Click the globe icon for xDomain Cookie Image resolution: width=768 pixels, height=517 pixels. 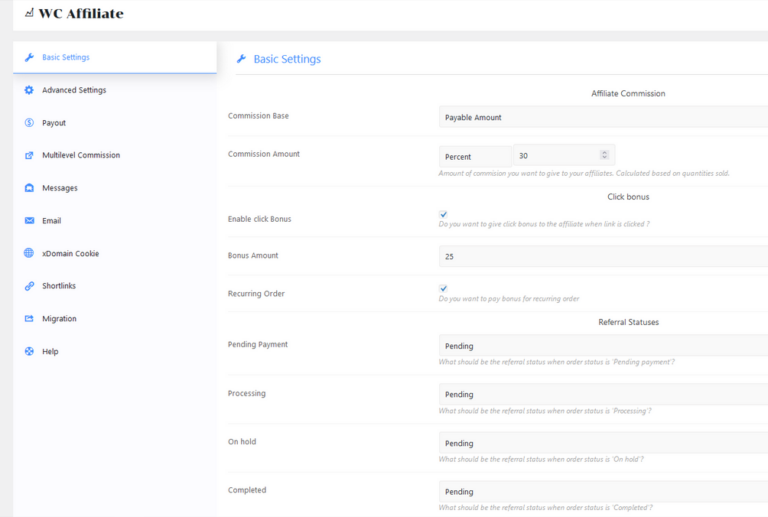29,253
